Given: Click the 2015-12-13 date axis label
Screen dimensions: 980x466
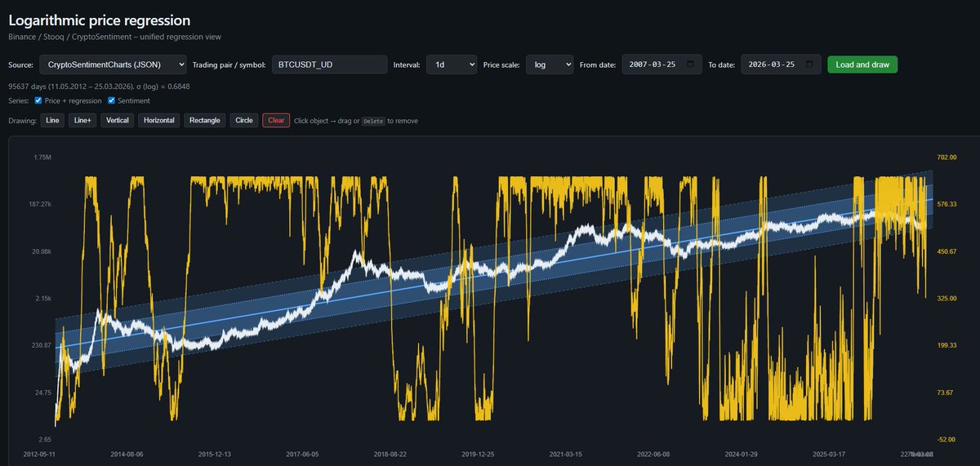Looking at the screenshot, I should tap(215, 454).
